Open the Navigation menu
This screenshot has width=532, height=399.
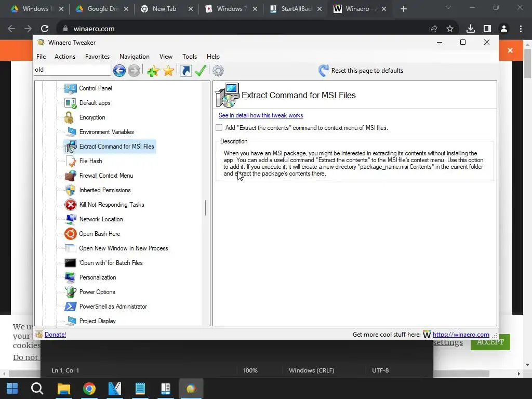tap(135, 57)
